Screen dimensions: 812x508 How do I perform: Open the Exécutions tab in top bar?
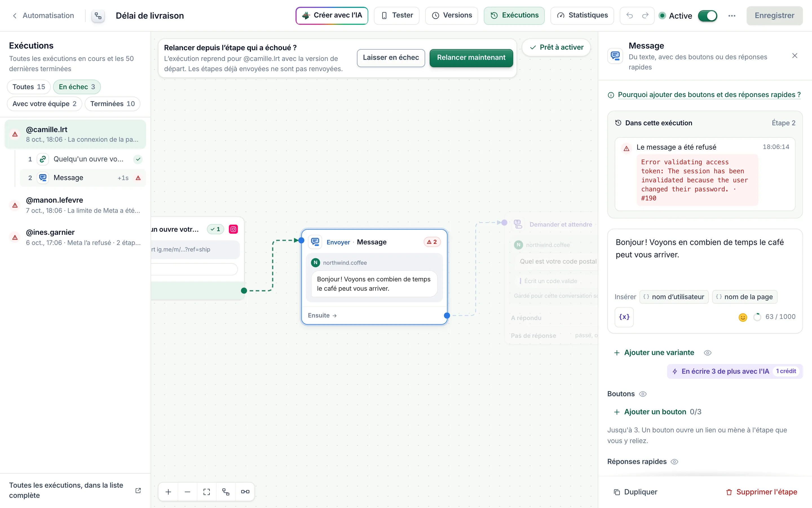[514, 16]
